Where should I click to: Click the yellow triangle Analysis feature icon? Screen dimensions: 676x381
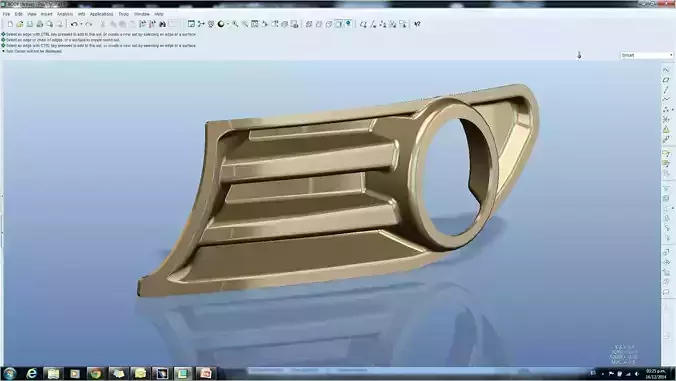(666, 129)
